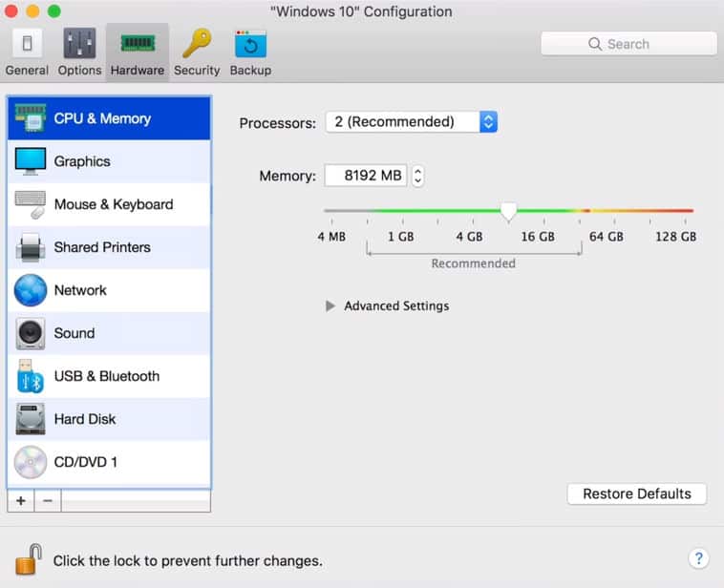Set memory slider to 1 GB mark

pos(403,212)
